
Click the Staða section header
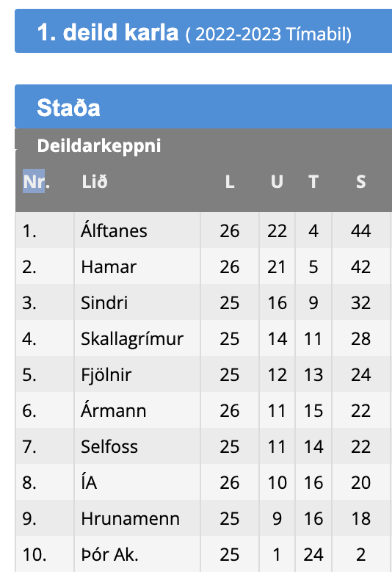68,108
